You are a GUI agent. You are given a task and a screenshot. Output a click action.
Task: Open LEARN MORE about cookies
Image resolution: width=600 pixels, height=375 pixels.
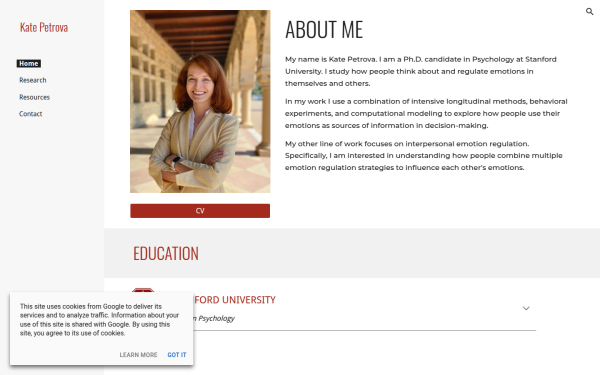pos(138,355)
